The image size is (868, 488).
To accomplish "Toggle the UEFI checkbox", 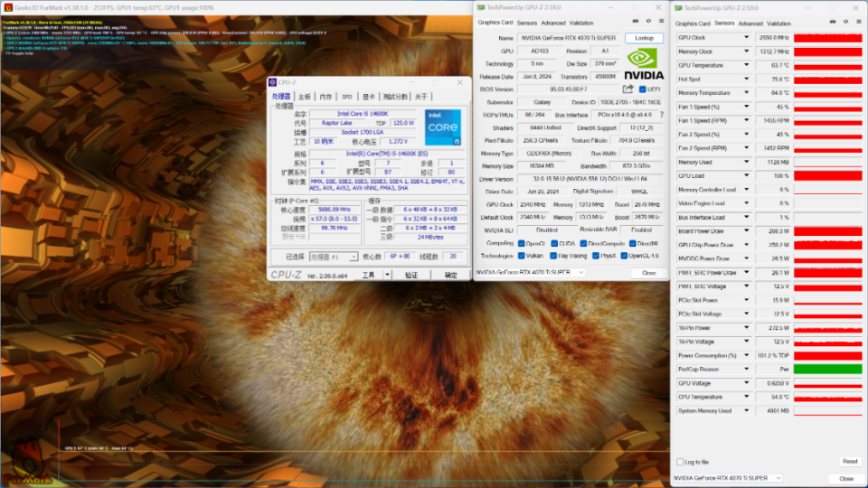I will tap(642, 89).
